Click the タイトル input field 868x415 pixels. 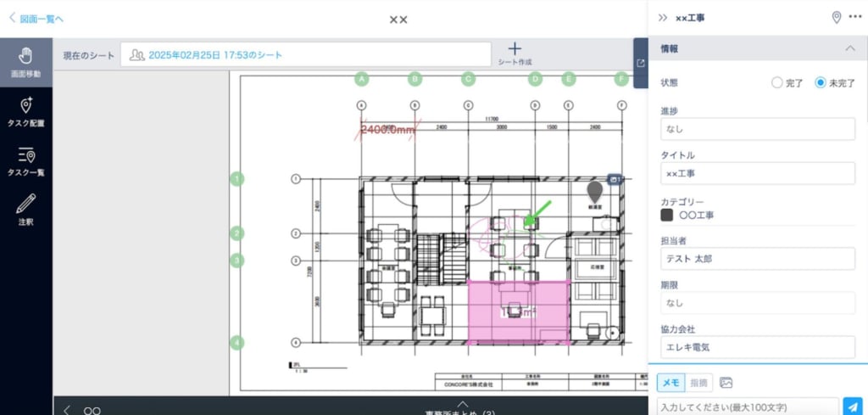757,174
